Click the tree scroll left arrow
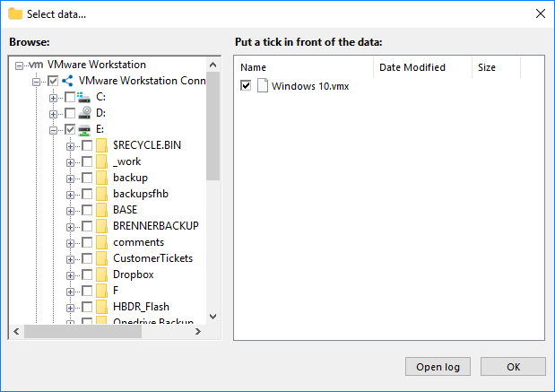The height and width of the screenshot is (392, 555). [16, 331]
